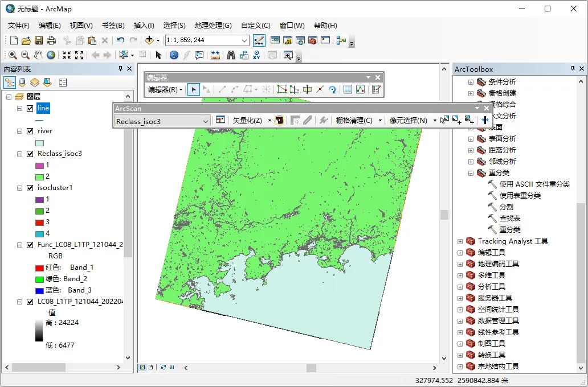Image resolution: width=588 pixels, height=387 pixels.
Task: Select the Edit Tool arrow in Editor toolbar
Action: point(194,89)
